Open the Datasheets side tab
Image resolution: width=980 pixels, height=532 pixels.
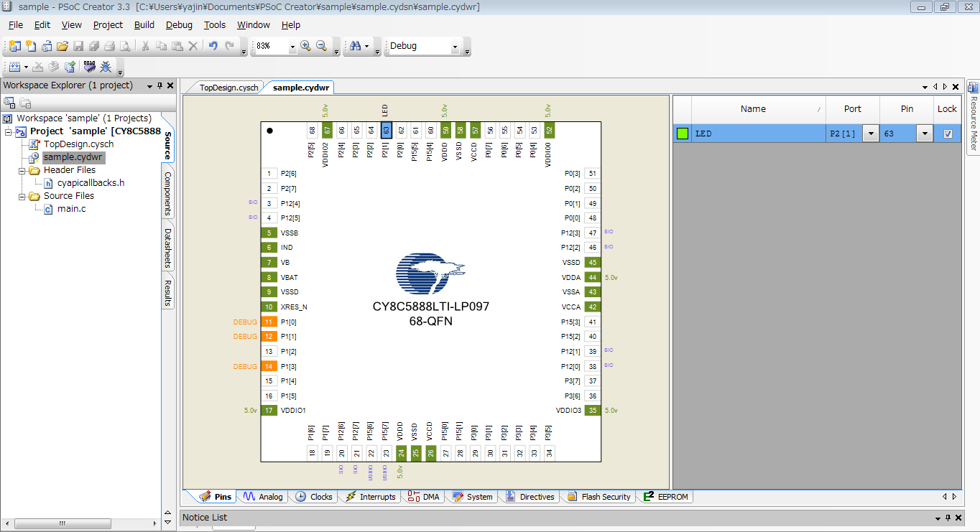(x=167, y=248)
